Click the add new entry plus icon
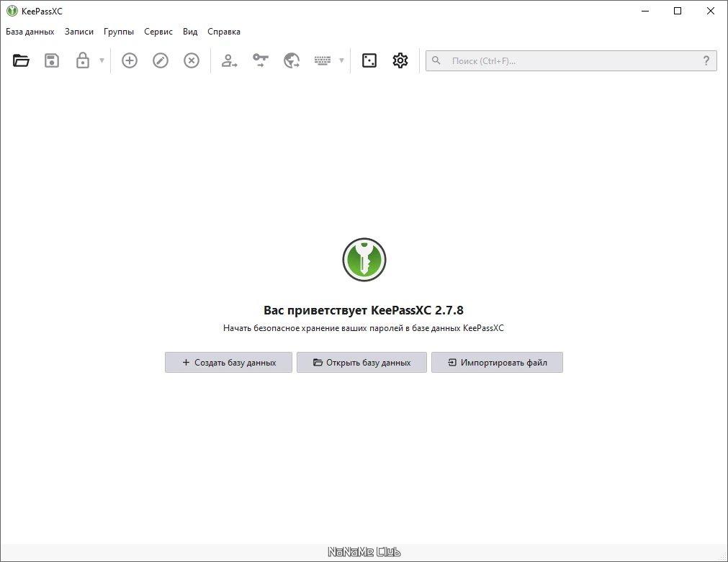The height and width of the screenshot is (562, 728). pyautogui.click(x=130, y=60)
